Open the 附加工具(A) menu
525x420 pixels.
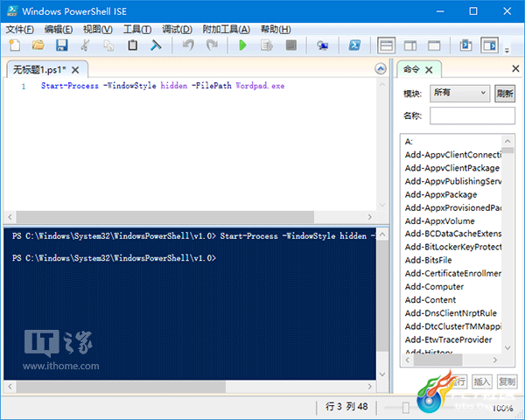226,30
